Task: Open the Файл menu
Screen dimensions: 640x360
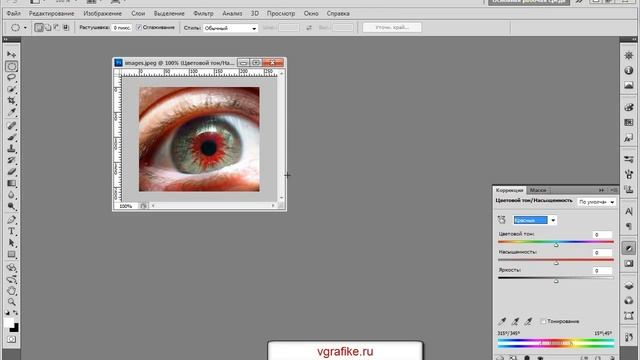Action: 13,13
